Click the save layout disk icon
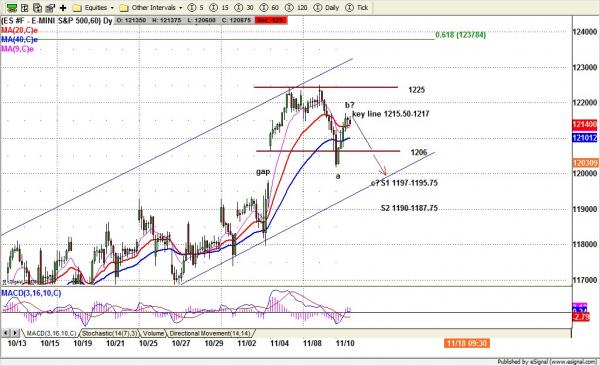The height and width of the screenshot is (366, 600). (50, 8)
